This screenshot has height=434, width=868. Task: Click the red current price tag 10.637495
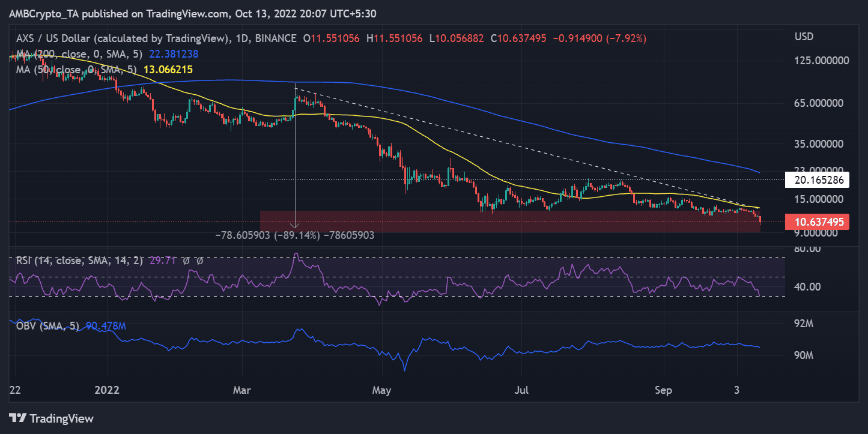point(818,222)
